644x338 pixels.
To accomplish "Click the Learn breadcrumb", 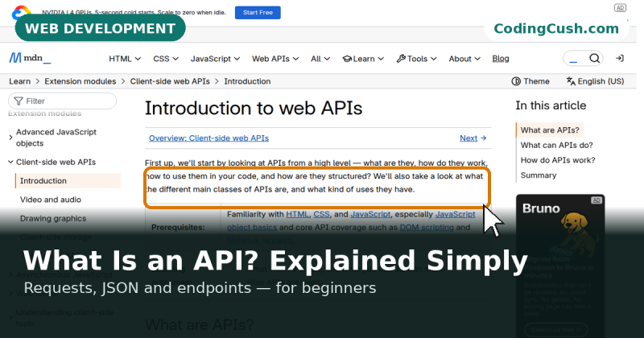I will point(19,81).
